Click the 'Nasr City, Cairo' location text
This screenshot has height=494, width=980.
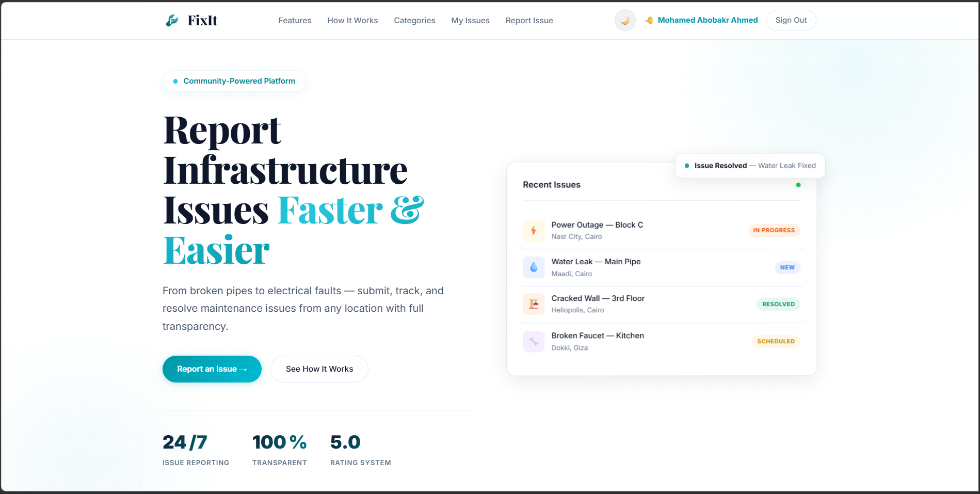tap(576, 236)
